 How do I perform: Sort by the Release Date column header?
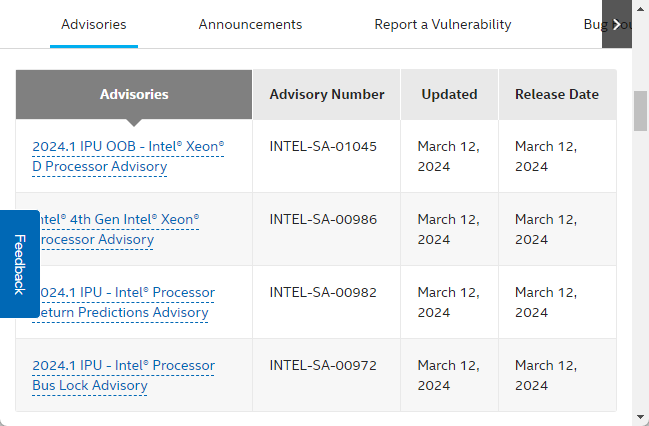pos(556,94)
